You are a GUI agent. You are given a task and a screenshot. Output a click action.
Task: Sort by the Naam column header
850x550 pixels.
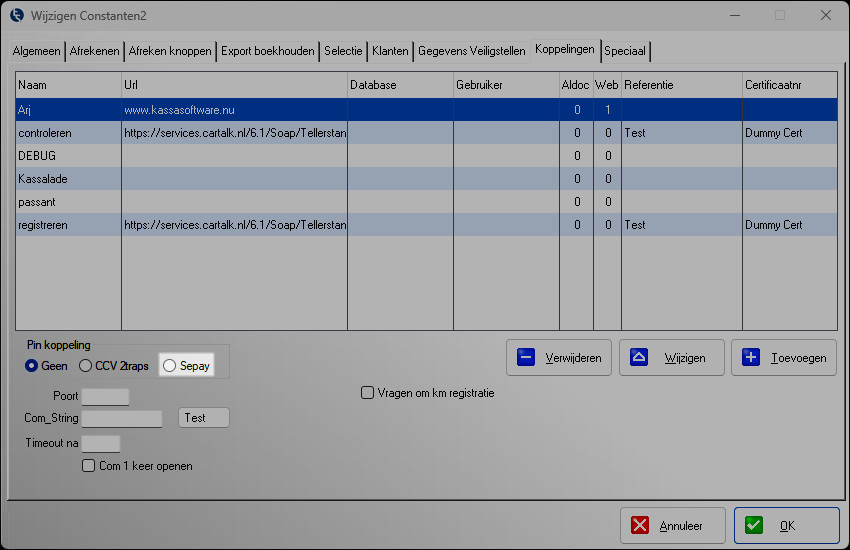[68, 85]
